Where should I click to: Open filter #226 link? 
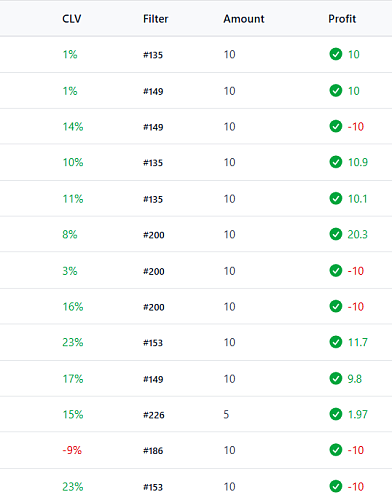(x=154, y=415)
